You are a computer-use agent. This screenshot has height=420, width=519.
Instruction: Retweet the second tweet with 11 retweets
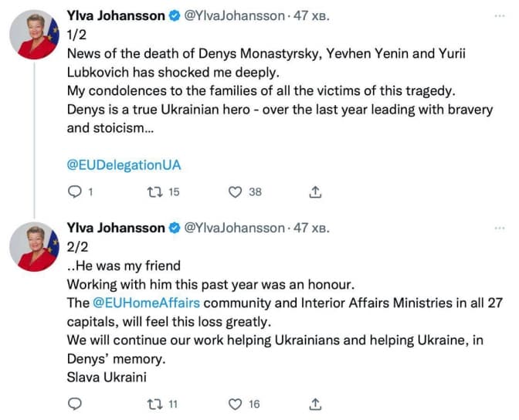[152, 403]
